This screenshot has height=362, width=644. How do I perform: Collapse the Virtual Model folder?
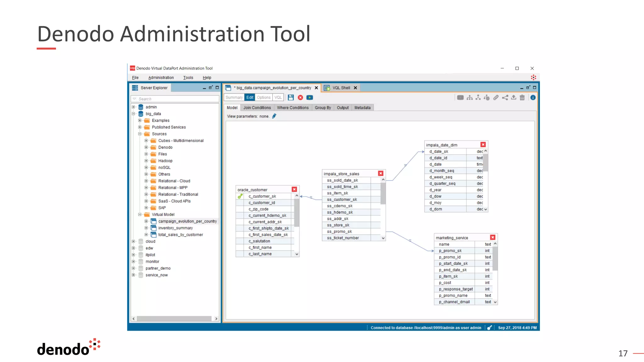coord(140,215)
